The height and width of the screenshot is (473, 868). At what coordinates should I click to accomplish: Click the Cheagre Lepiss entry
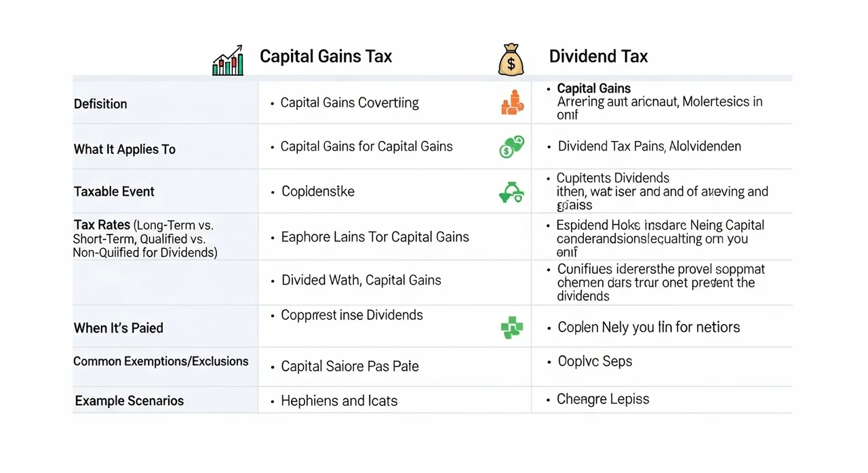click(603, 399)
